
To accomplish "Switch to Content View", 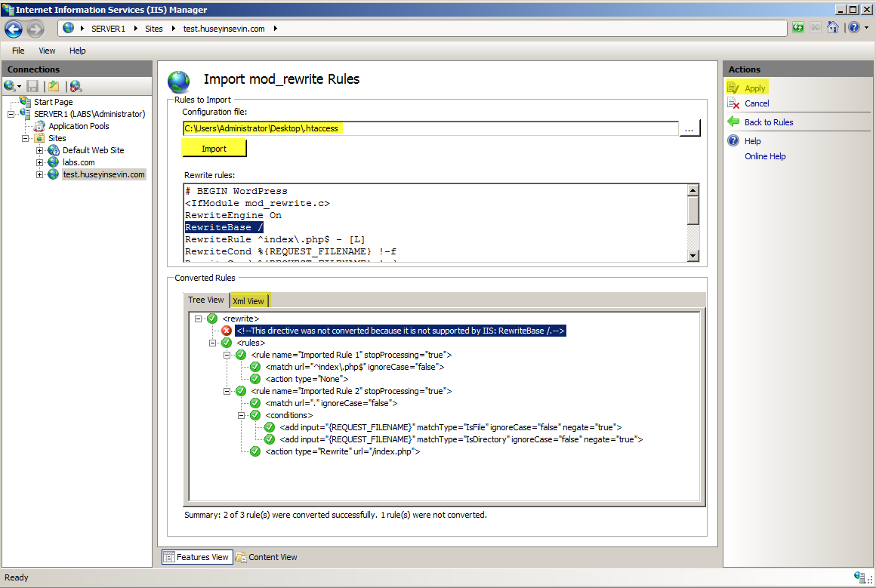I will click(x=267, y=557).
